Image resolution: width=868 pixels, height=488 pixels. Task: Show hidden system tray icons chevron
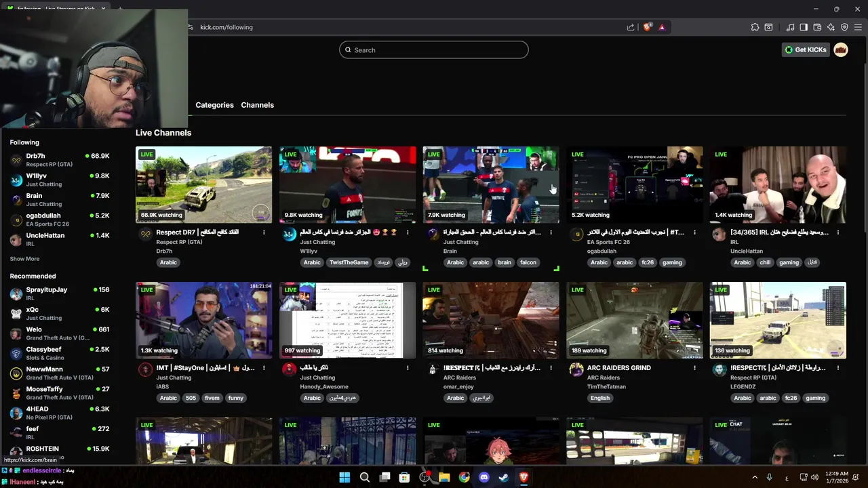click(754, 477)
